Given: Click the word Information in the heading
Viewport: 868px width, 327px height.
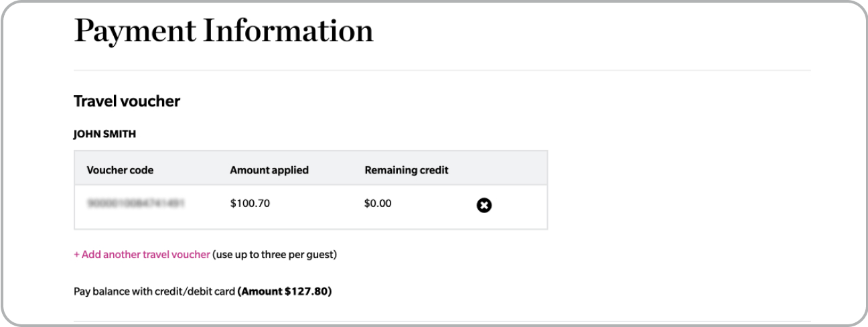Looking at the screenshot, I should [288, 31].
